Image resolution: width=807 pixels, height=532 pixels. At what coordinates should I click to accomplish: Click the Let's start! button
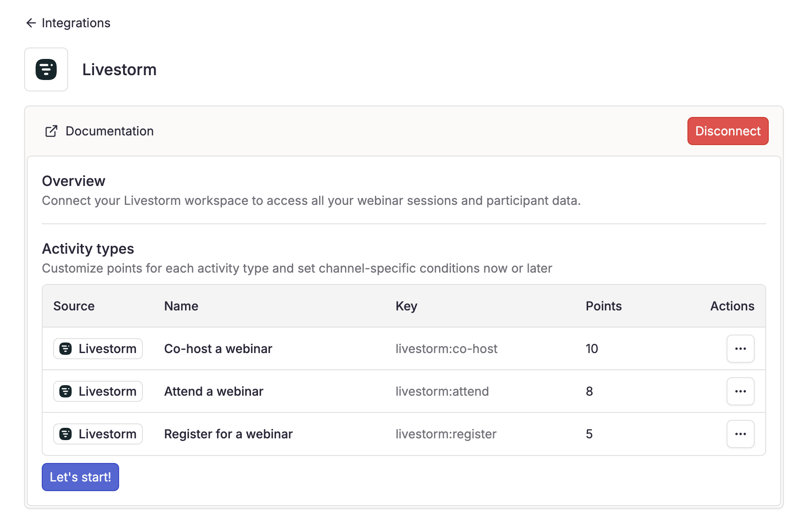(x=80, y=477)
